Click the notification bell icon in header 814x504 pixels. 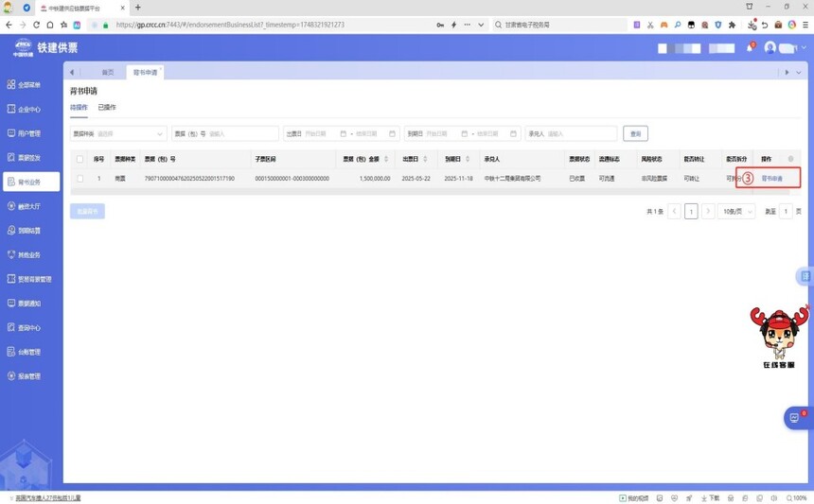coord(749,48)
